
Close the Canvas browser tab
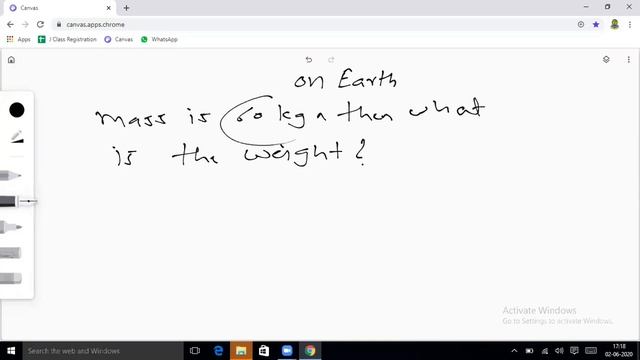coord(109,8)
